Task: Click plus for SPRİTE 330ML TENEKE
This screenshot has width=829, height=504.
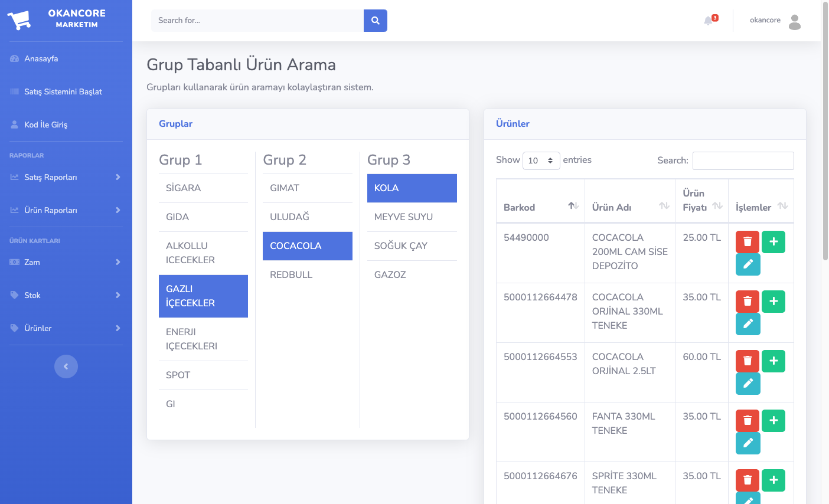Action: pyautogui.click(x=773, y=480)
